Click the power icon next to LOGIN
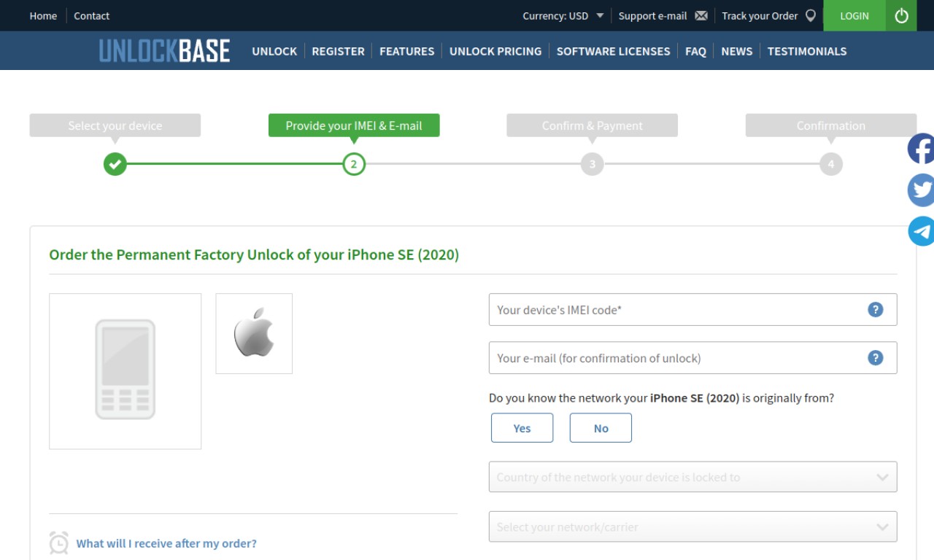Image resolution: width=934 pixels, height=560 pixels. click(901, 15)
